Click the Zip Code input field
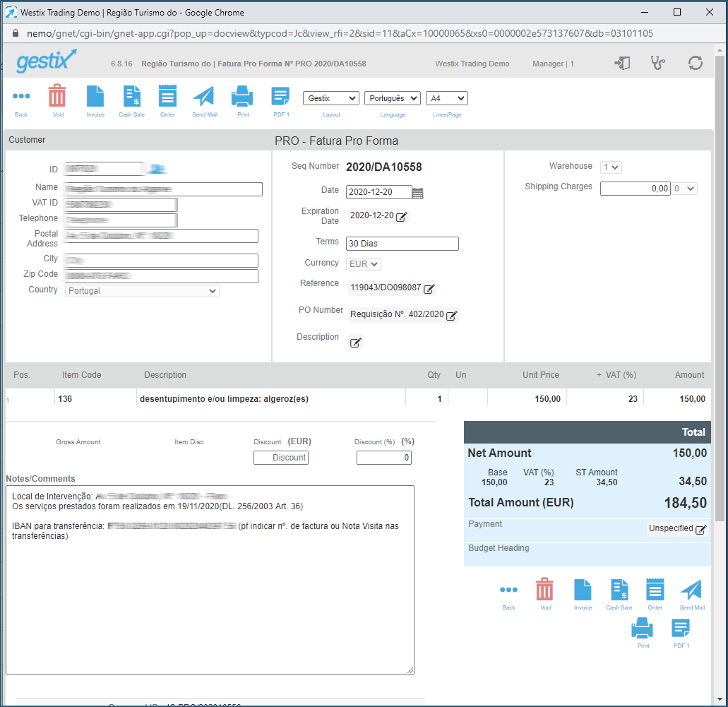 click(x=161, y=276)
